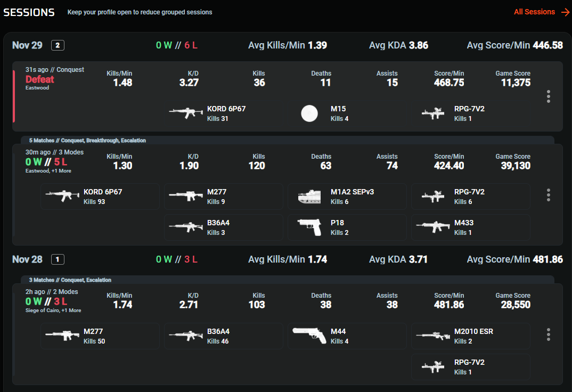Click the Score/Min 468.75 value
The height and width of the screenshot is (392, 572).
tap(449, 83)
